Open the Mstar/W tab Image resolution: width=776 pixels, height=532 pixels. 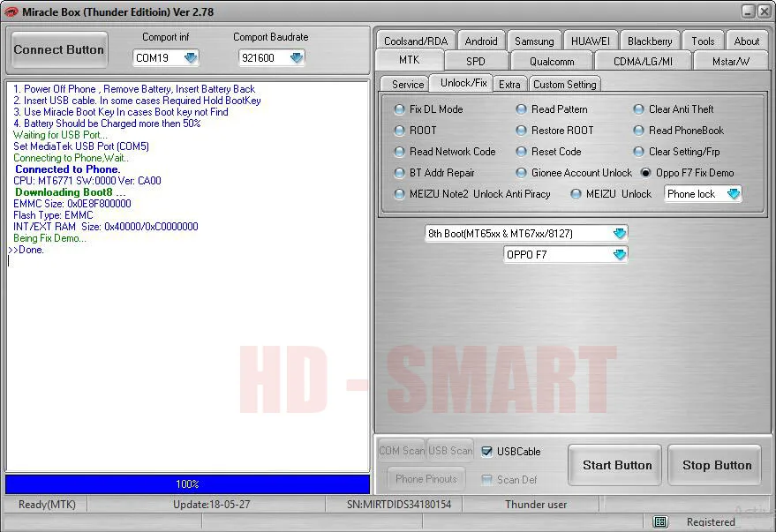point(731,61)
